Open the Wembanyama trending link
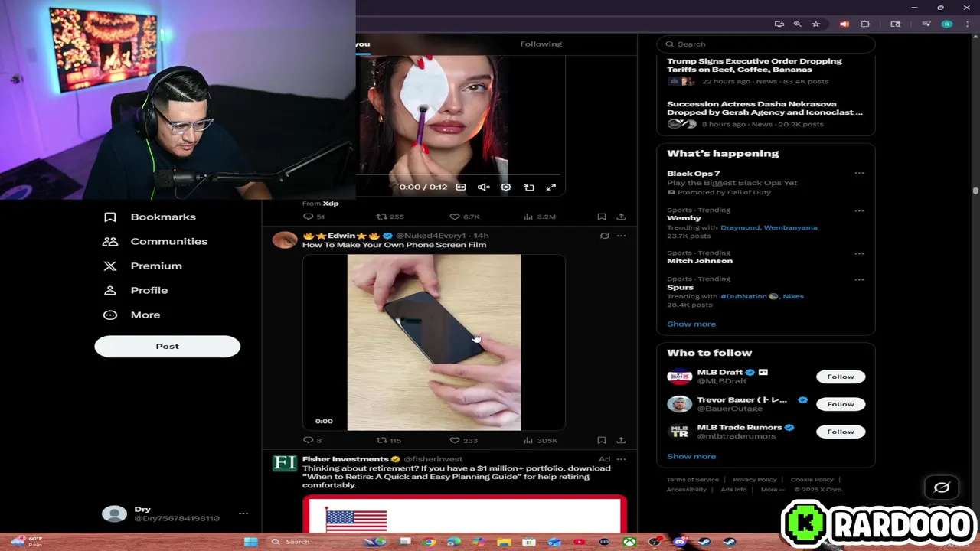Image resolution: width=980 pixels, height=551 pixels. click(x=790, y=227)
